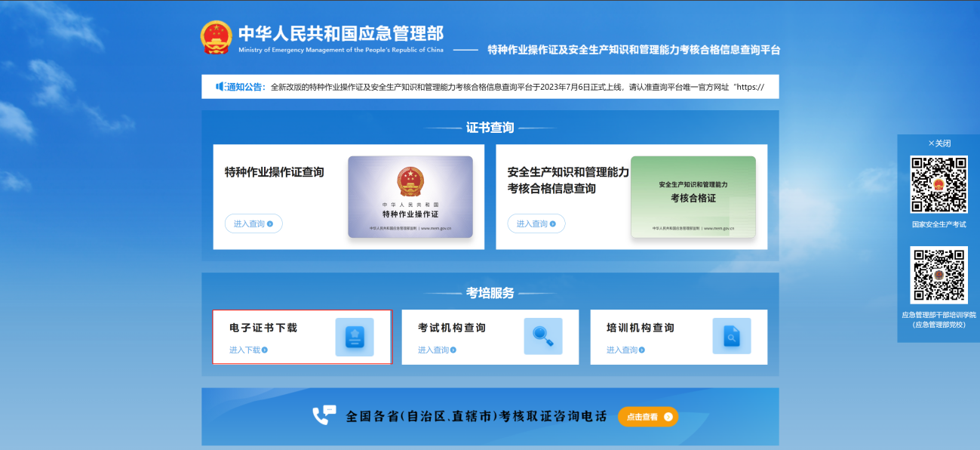
Task: Click the green 考核合格证 card image
Action: pos(693,197)
